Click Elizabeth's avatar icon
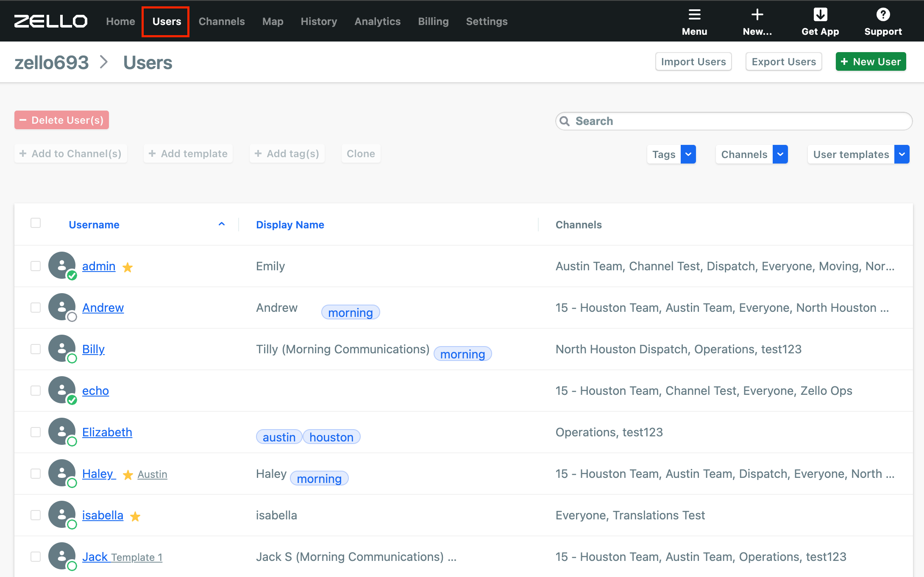The image size is (924, 577). click(62, 432)
